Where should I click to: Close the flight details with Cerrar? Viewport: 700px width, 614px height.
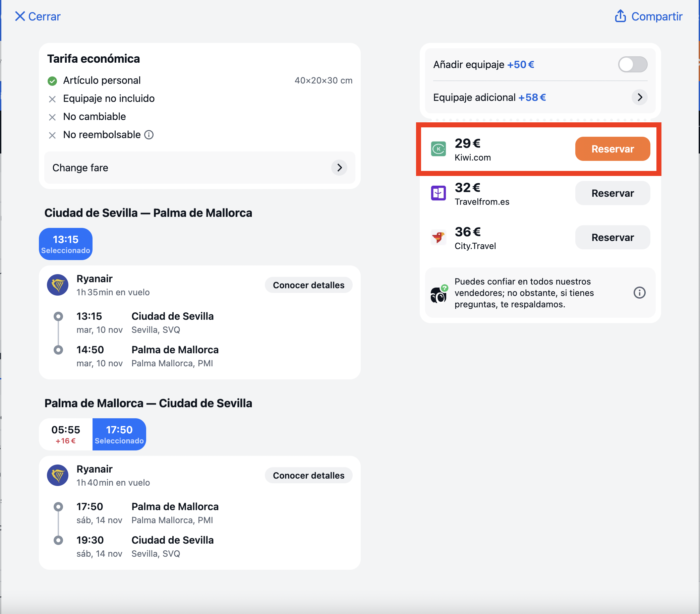coord(38,16)
